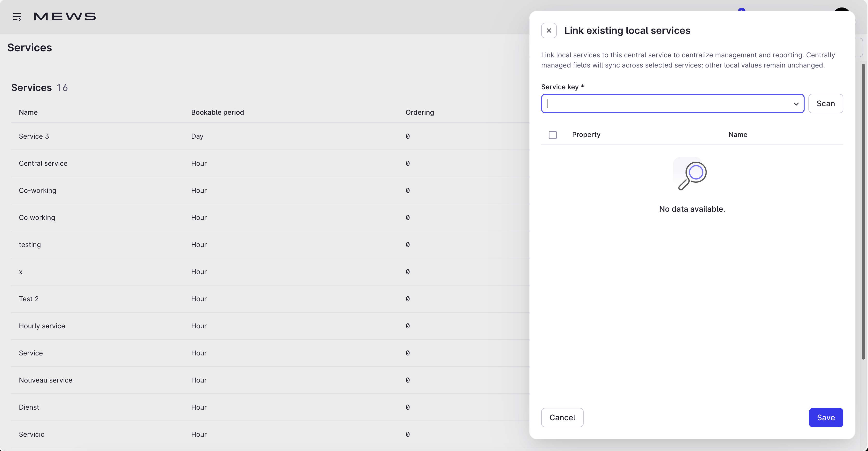Click the ordering value for Dienst

407,407
